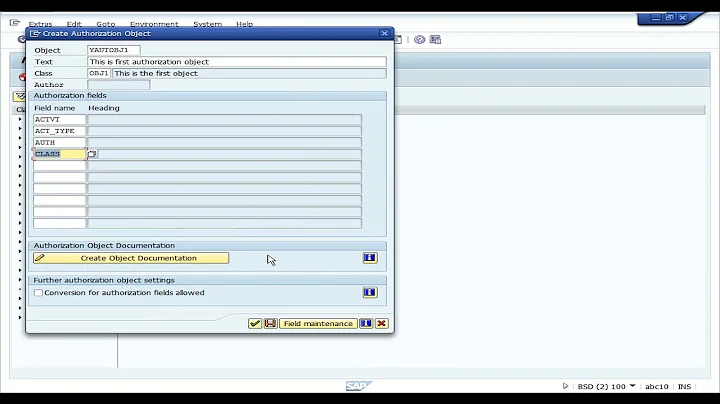Click the grayed Author field
Image resolution: width=720 pixels, height=404 pixels.
pos(118,84)
